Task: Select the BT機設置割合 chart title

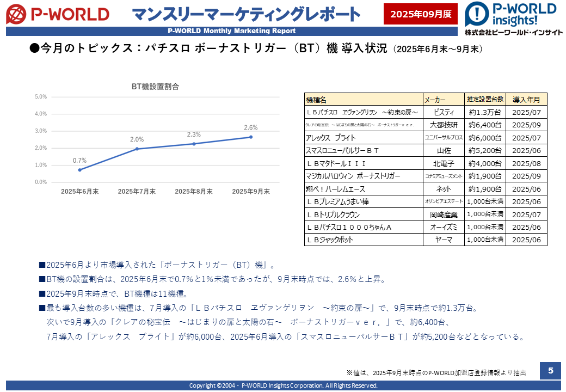Action: tap(156, 87)
